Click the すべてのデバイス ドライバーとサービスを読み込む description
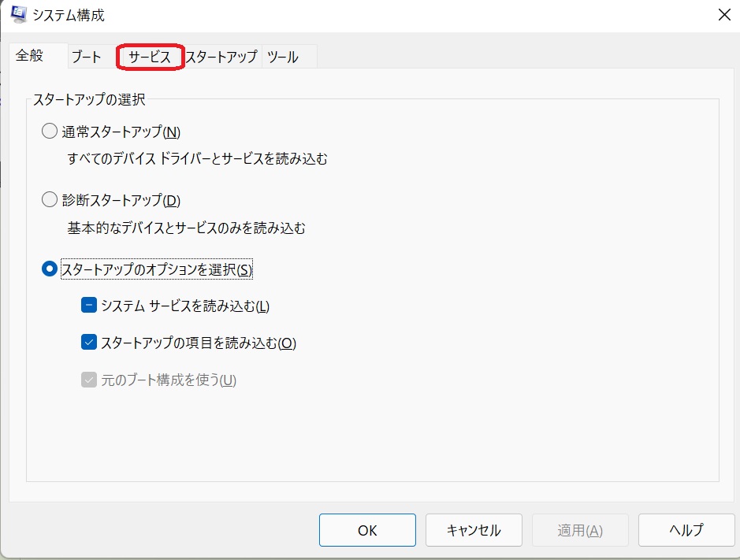 click(x=197, y=158)
